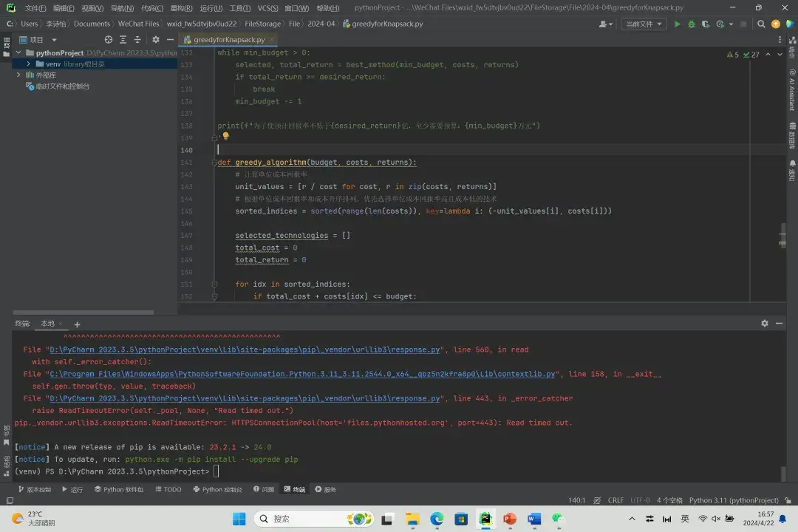
Task: Toggle fold marker at def greedy_algorithm line
Action: tap(214, 163)
